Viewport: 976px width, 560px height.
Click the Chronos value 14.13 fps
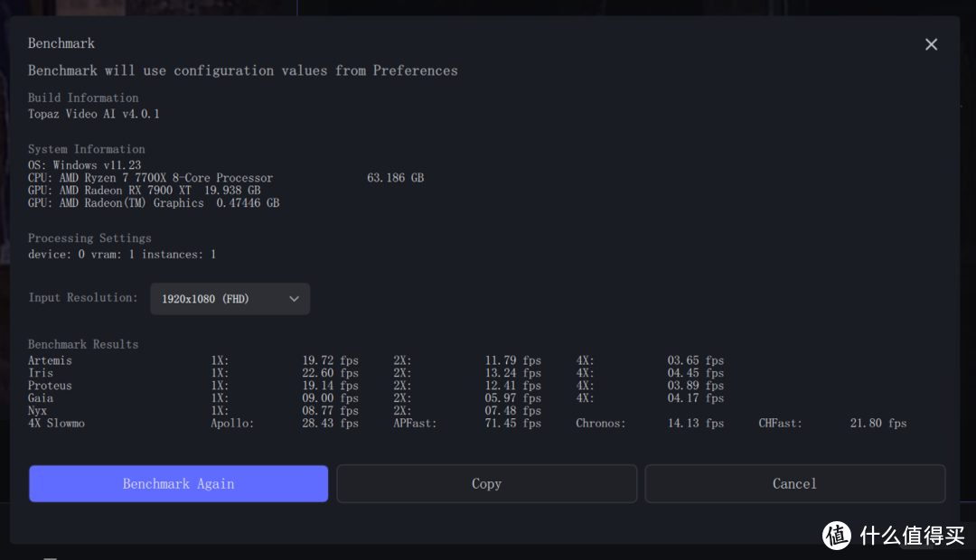[696, 423]
